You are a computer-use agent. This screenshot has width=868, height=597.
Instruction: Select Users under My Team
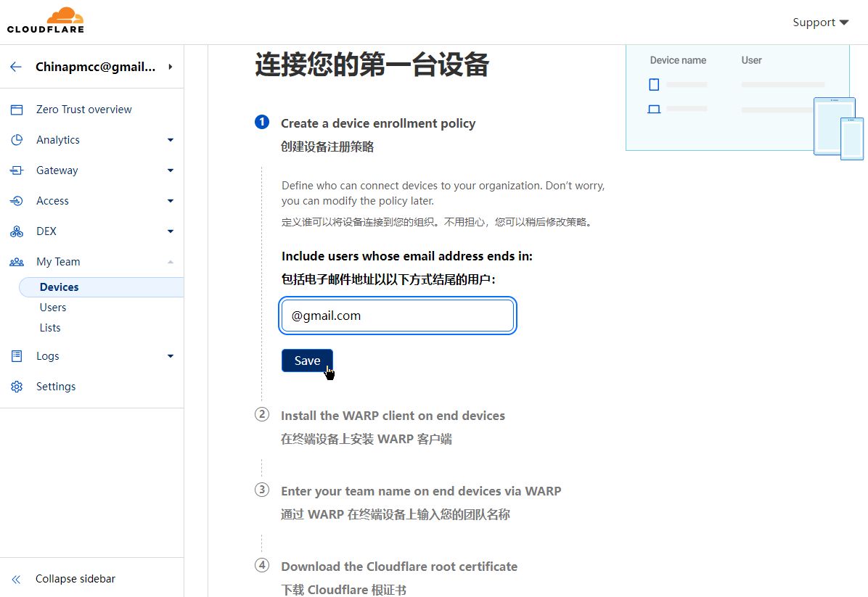coord(53,308)
